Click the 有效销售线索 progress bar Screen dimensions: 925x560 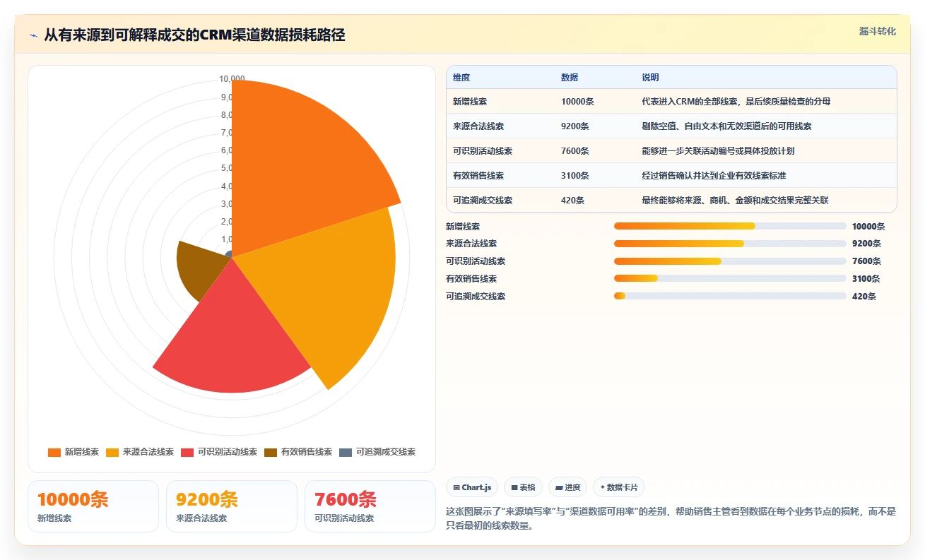pyautogui.click(x=730, y=278)
